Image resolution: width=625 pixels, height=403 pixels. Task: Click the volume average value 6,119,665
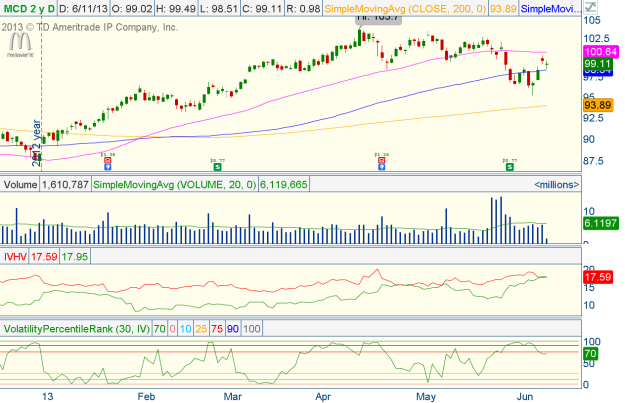coord(284,185)
